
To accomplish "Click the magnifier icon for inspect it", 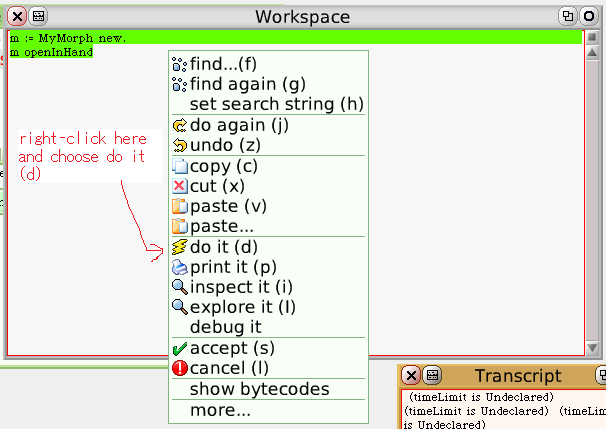I will pyautogui.click(x=180, y=287).
